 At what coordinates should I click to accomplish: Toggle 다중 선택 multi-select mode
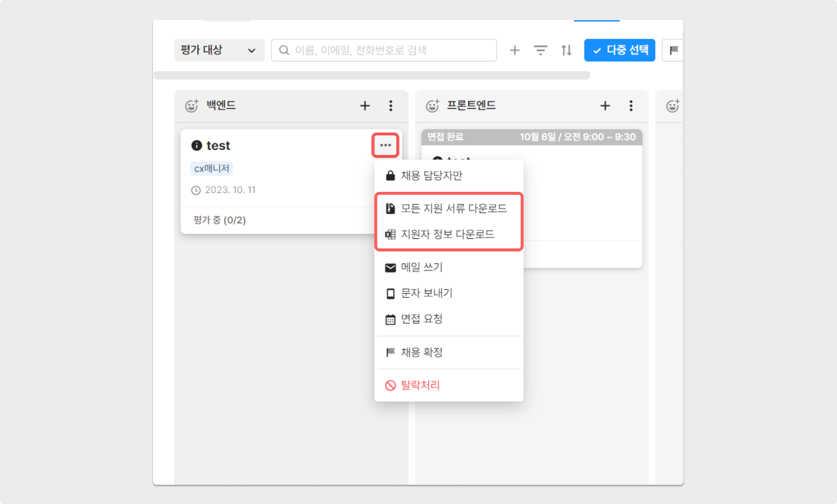pos(619,50)
